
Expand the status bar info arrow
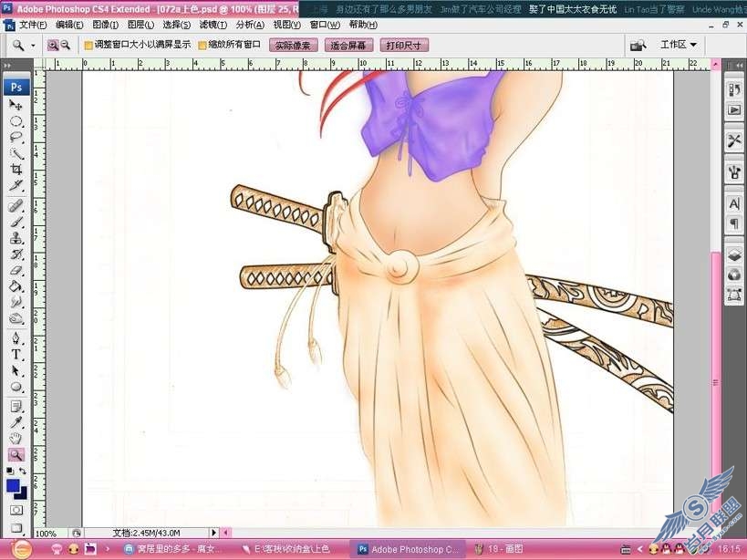[214, 533]
